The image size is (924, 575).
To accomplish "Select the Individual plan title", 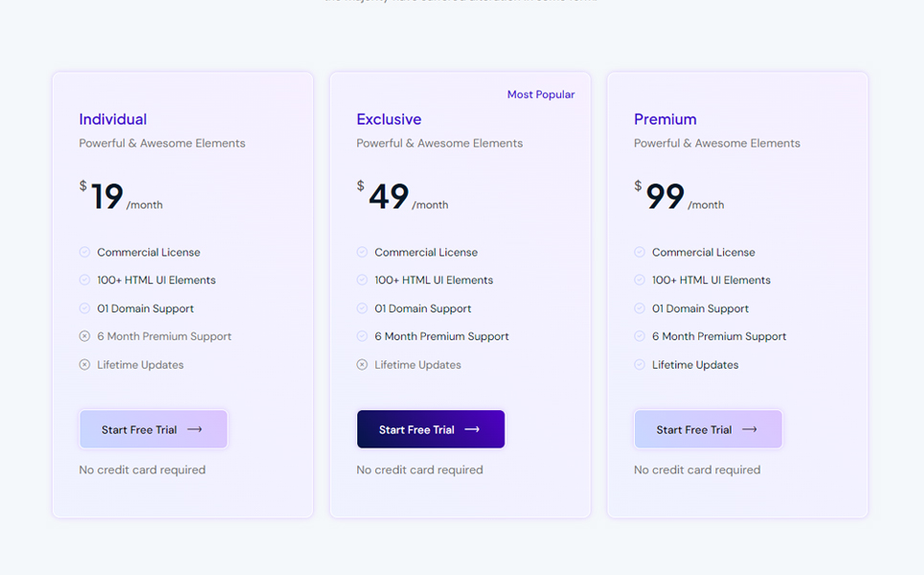I will click(x=113, y=120).
